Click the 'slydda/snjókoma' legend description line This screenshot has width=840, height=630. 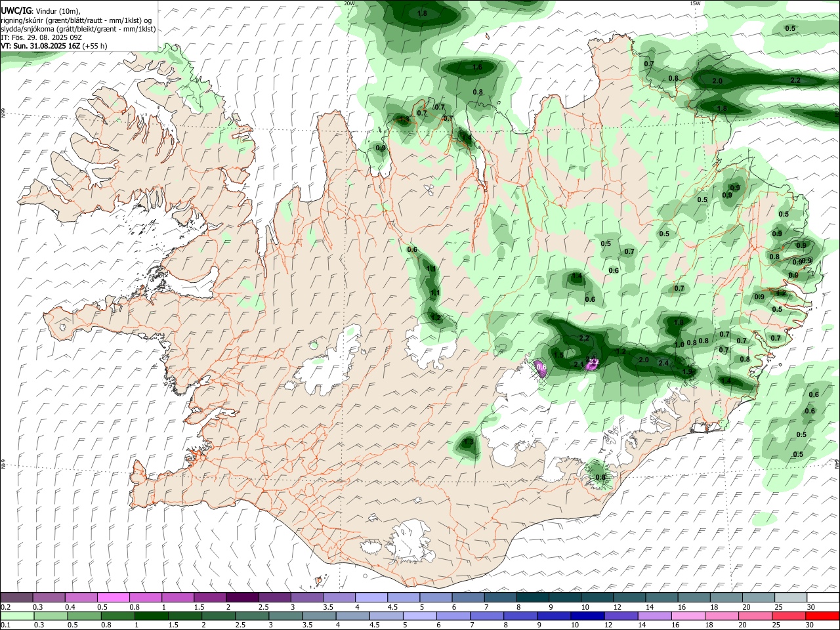(x=78, y=29)
